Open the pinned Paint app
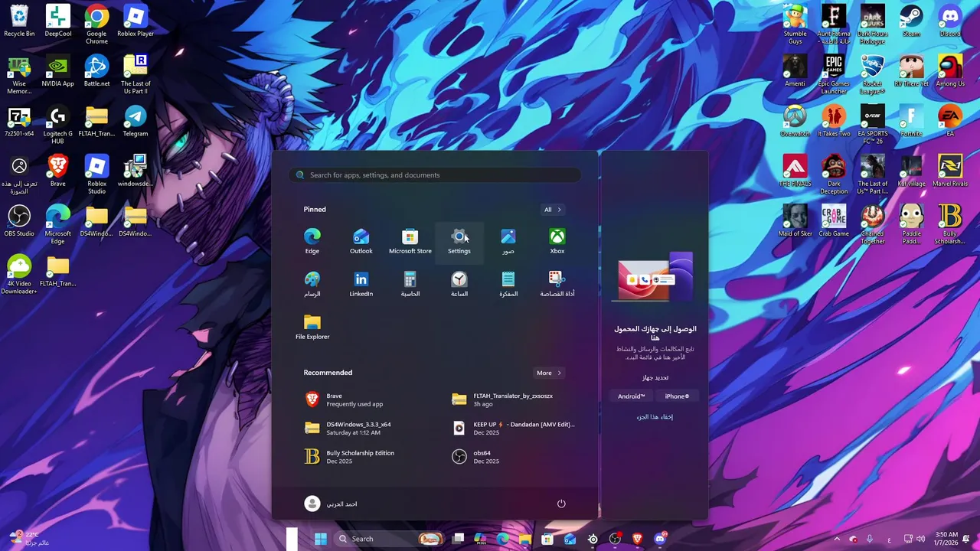980x551 pixels. pyautogui.click(x=312, y=284)
